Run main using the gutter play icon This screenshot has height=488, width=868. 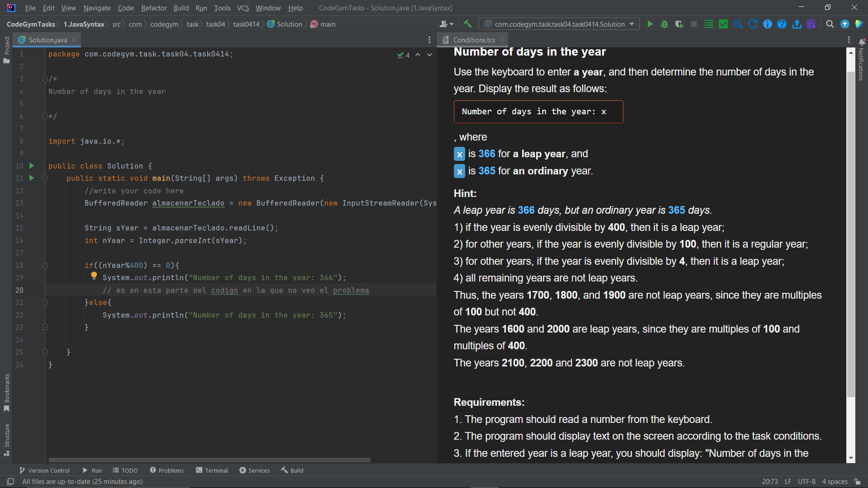pos(31,178)
